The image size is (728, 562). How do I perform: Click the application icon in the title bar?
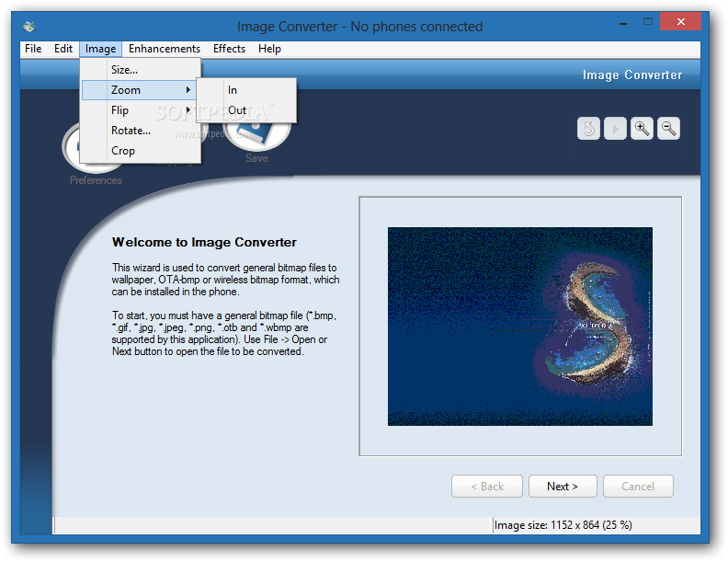point(29,27)
